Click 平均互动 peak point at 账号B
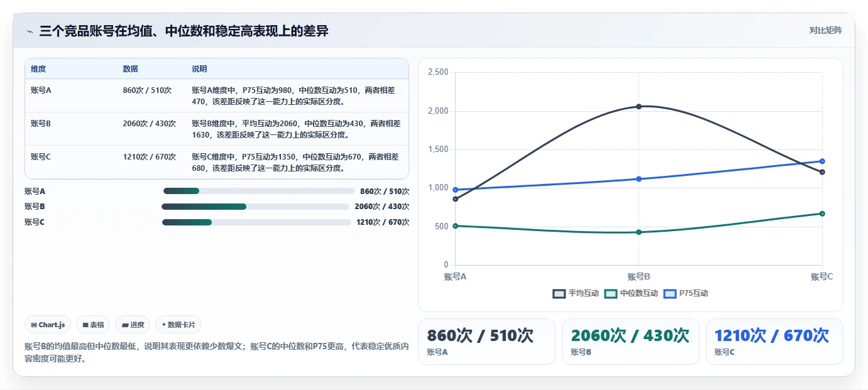 [x=639, y=107]
